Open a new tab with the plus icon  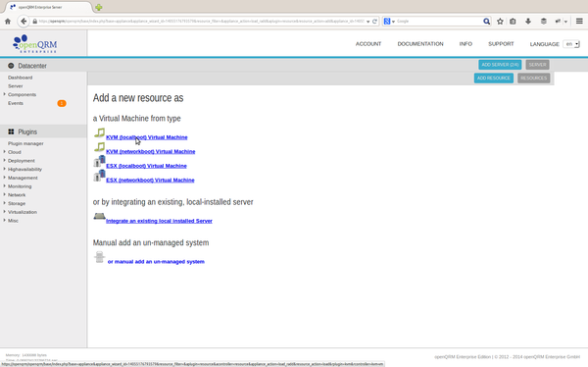tap(98, 7)
